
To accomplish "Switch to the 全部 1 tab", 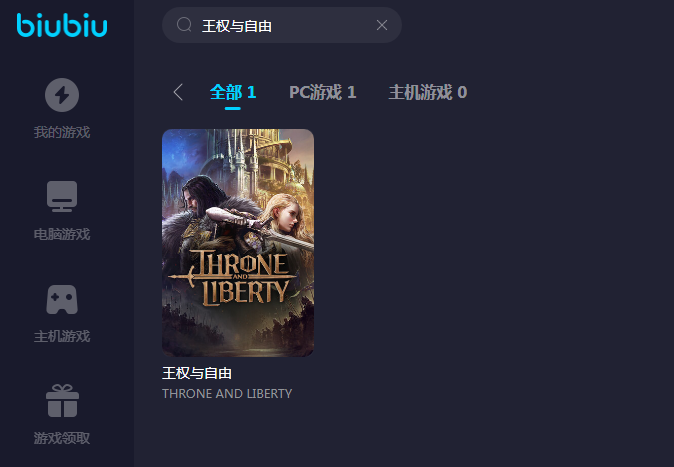I will click(x=233, y=92).
